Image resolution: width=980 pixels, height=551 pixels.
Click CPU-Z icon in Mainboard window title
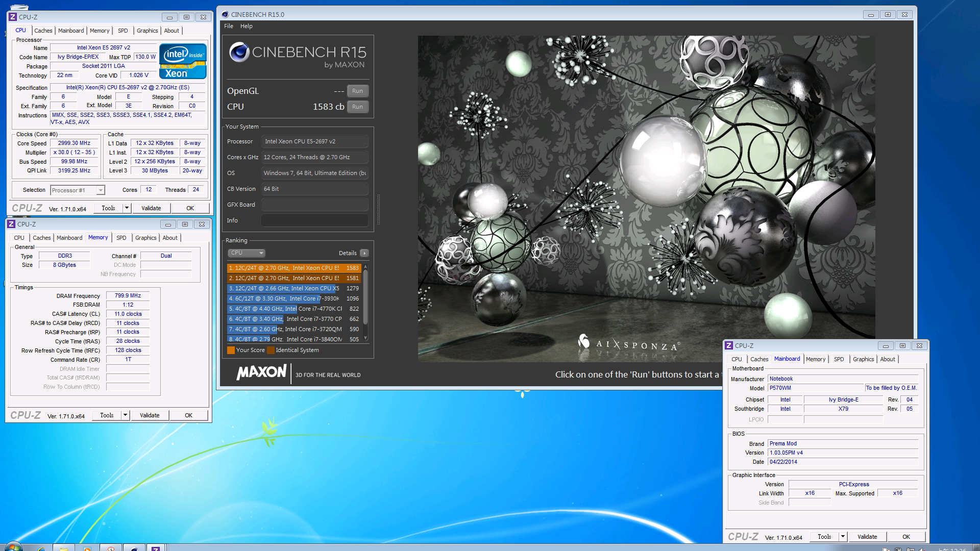pyautogui.click(x=729, y=345)
